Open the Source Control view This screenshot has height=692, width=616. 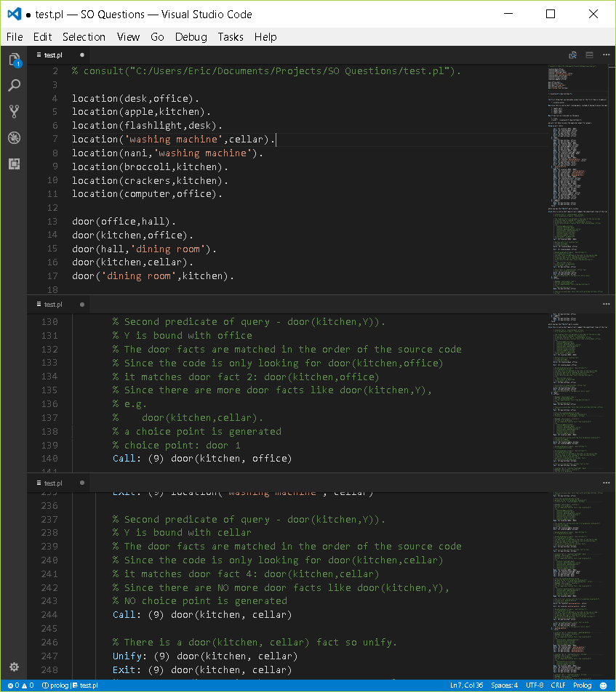click(x=14, y=111)
